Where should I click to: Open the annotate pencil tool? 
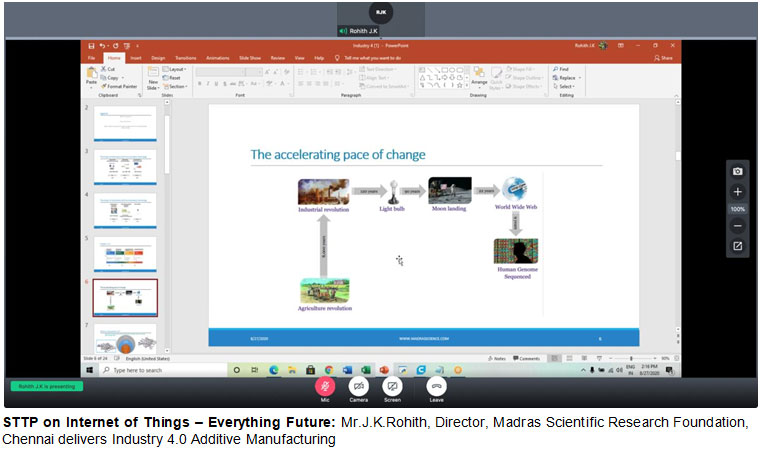[737, 246]
